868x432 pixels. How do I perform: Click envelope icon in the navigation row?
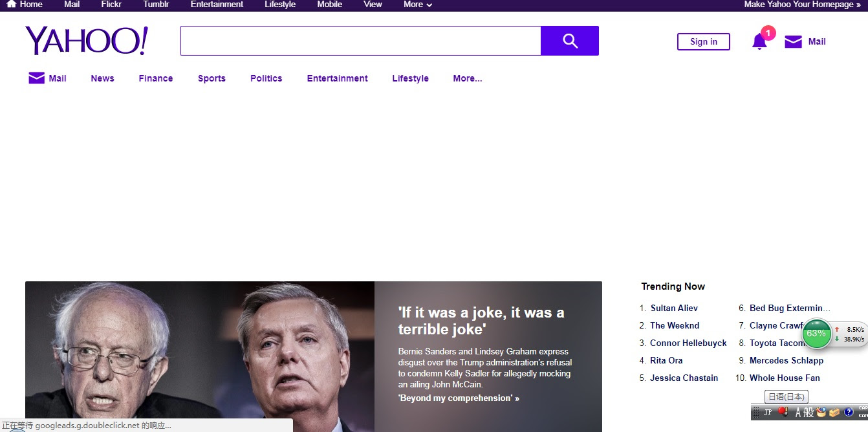pyautogui.click(x=37, y=78)
